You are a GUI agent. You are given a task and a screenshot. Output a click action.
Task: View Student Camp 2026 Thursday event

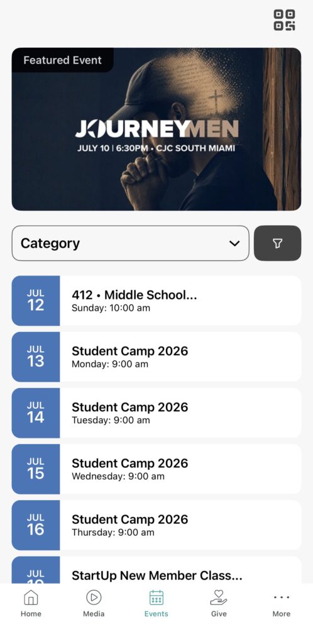156,525
